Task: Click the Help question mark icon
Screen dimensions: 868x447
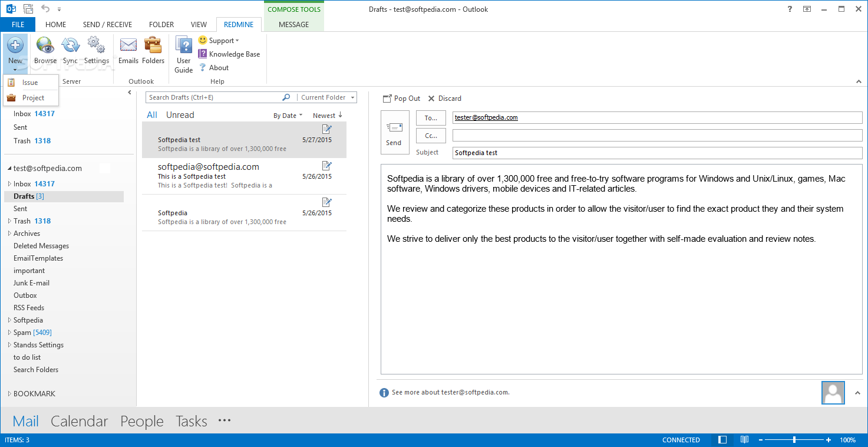Action: [790, 9]
